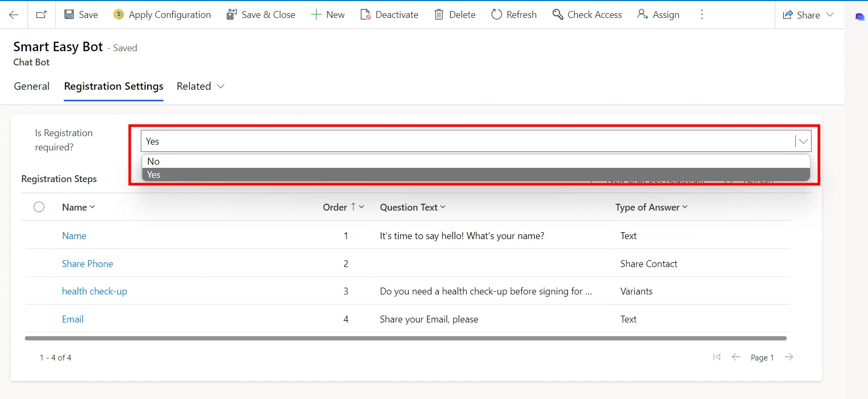Click Check Access in the toolbar
868x399 pixels.
pyautogui.click(x=587, y=15)
